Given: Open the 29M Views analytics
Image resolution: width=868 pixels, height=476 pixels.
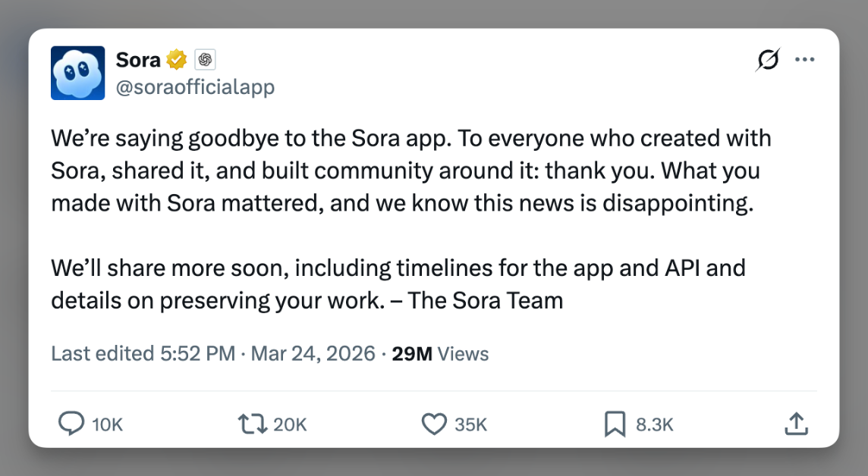Looking at the screenshot, I should tap(440, 353).
